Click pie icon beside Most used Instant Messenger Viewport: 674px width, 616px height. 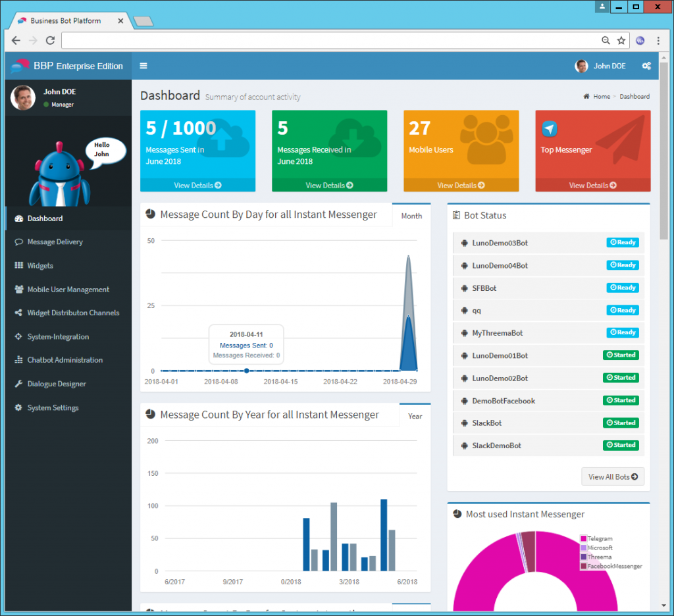click(x=457, y=514)
